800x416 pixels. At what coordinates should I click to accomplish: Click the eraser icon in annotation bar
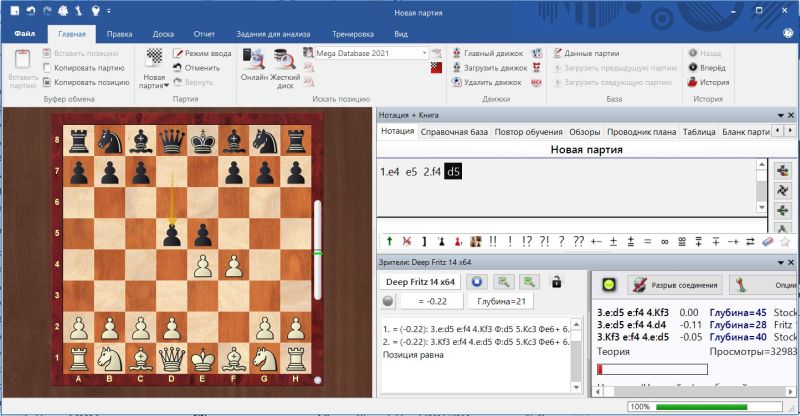768,241
